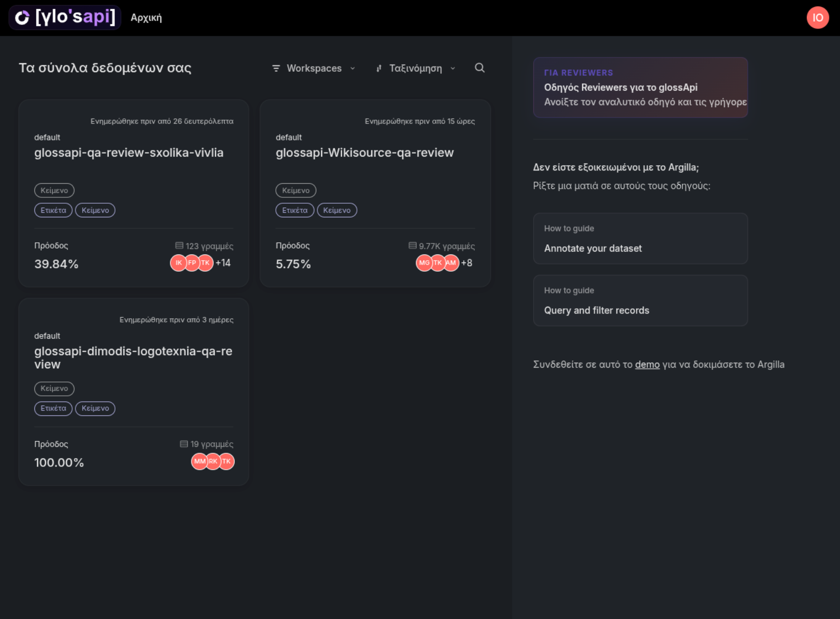Click the "Ενημερώθηκε πριν από 26 δευτερόλεπτα" timestamp
840x619 pixels.
coord(162,121)
